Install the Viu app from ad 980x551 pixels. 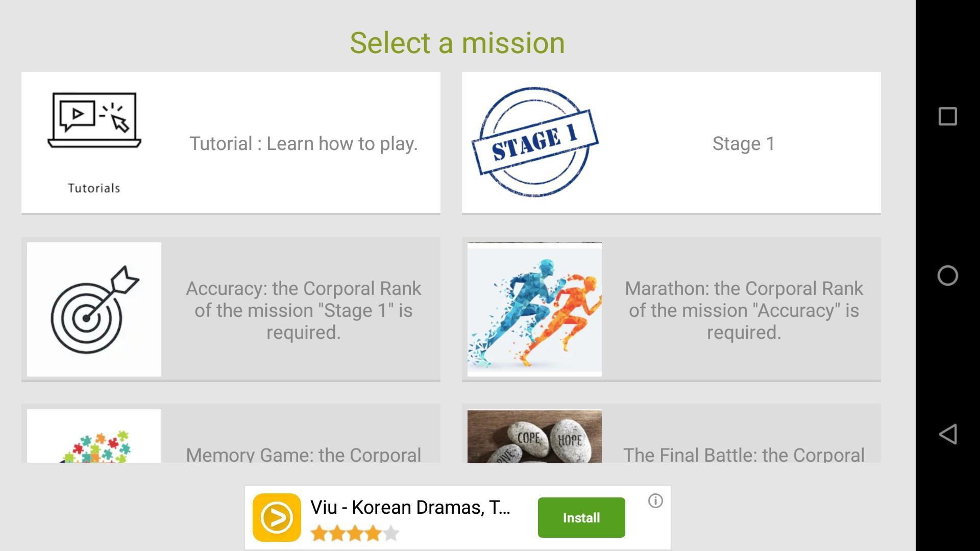tap(581, 517)
